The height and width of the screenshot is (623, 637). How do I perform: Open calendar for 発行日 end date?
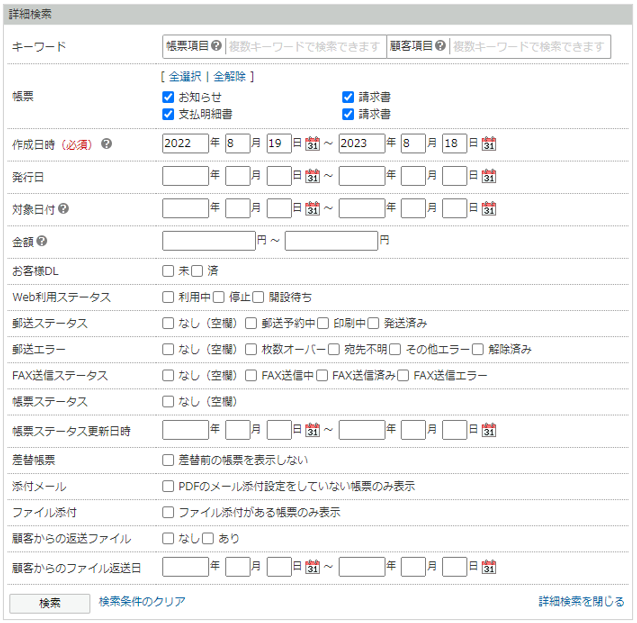pyautogui.click(x=489, y=176)
